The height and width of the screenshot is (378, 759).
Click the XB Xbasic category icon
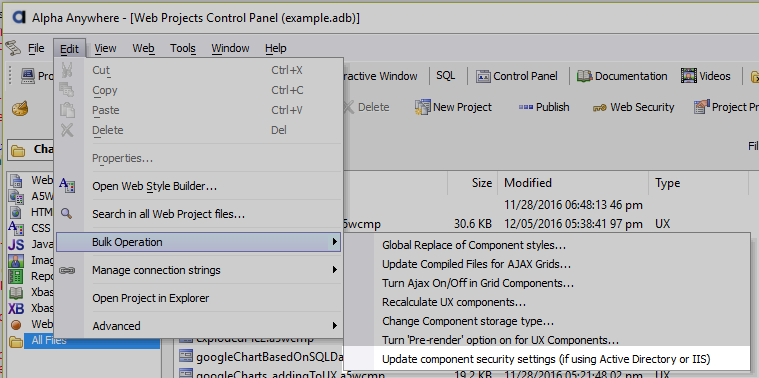[16, 308]
